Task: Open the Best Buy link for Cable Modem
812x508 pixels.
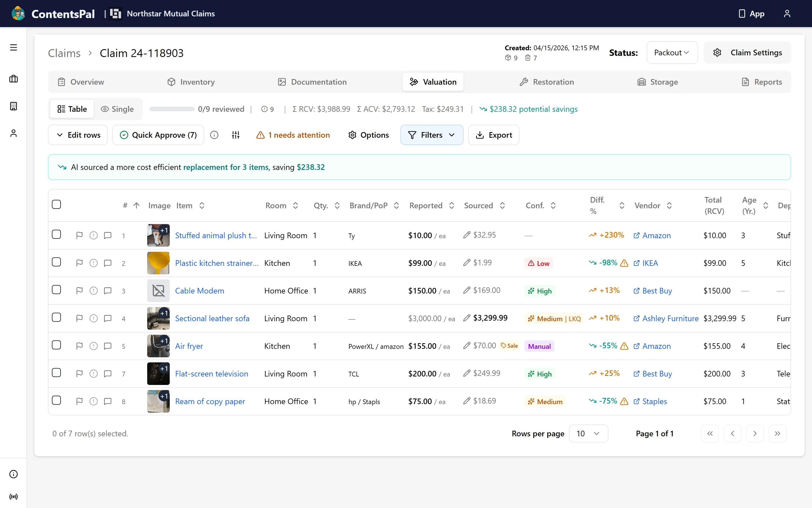Action: click(653, 291)
